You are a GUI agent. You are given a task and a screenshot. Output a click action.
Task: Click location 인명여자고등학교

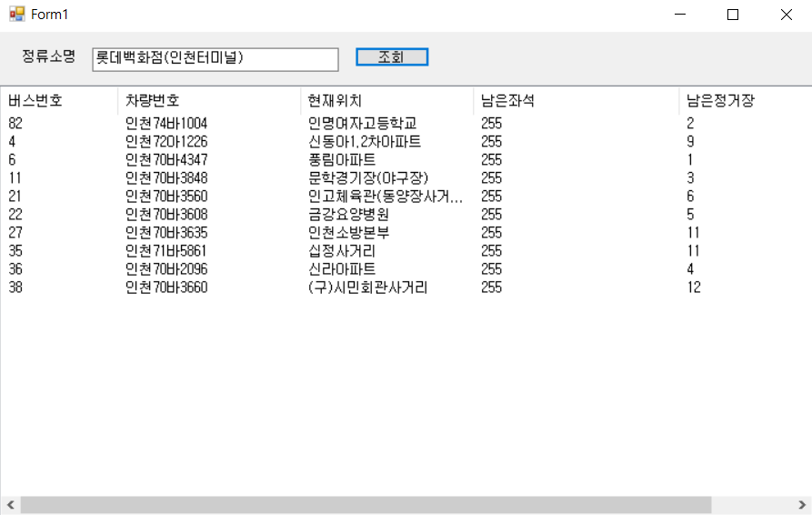tap(363, 124)
